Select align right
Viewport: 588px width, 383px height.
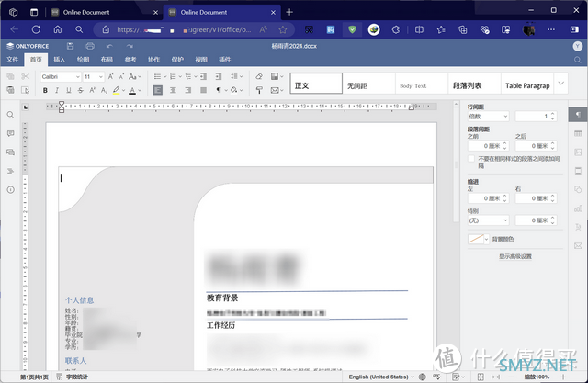pyautogui.click(x=188, y=90)
